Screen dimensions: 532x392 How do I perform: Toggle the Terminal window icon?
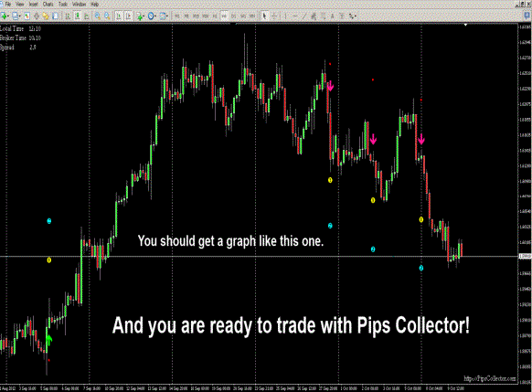(55, 16)
